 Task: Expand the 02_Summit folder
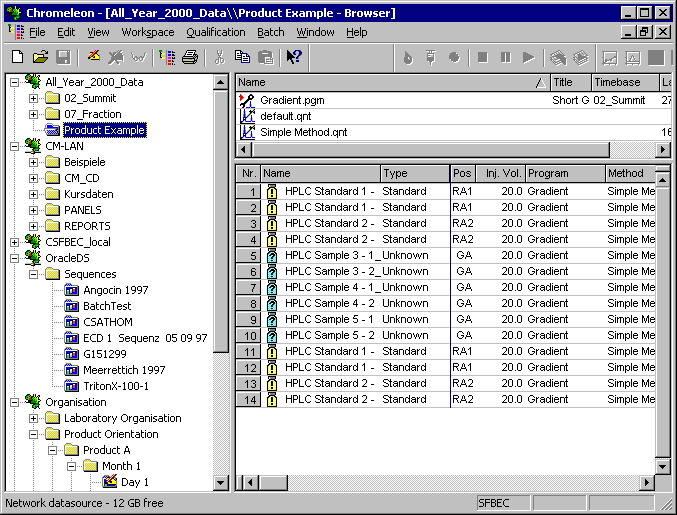click(33, 98)
